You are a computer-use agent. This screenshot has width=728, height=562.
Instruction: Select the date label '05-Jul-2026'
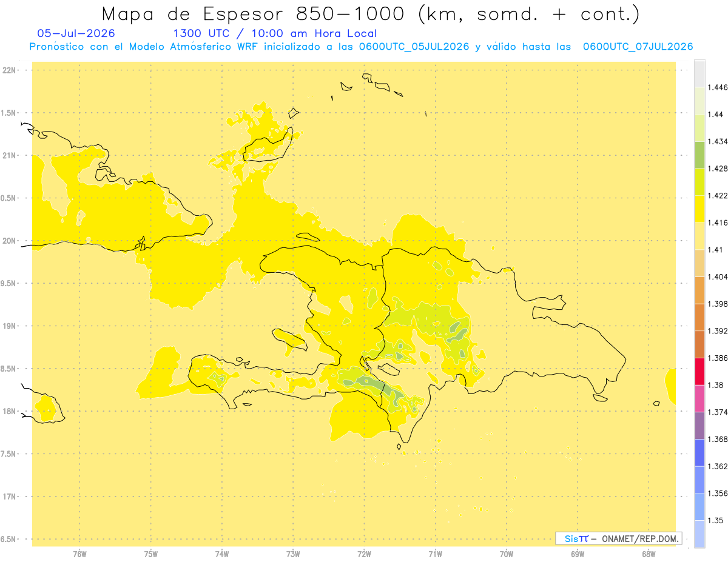(x=76, y=33)
